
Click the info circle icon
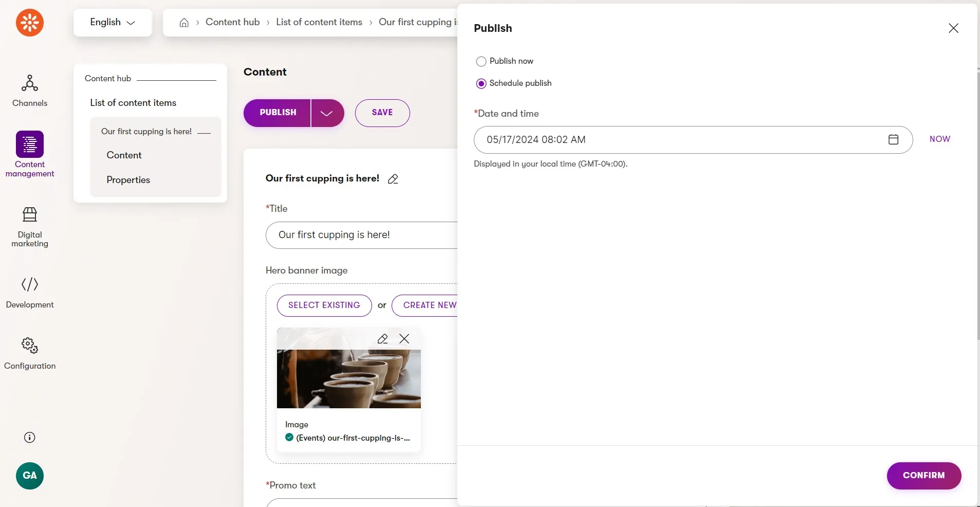(x=30, y=438)
